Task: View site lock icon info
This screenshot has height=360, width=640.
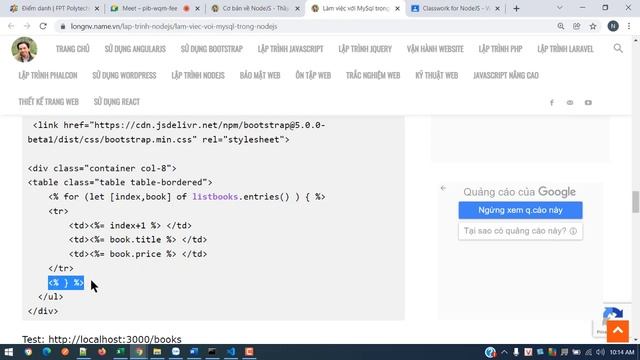Action: coord(62,26)
